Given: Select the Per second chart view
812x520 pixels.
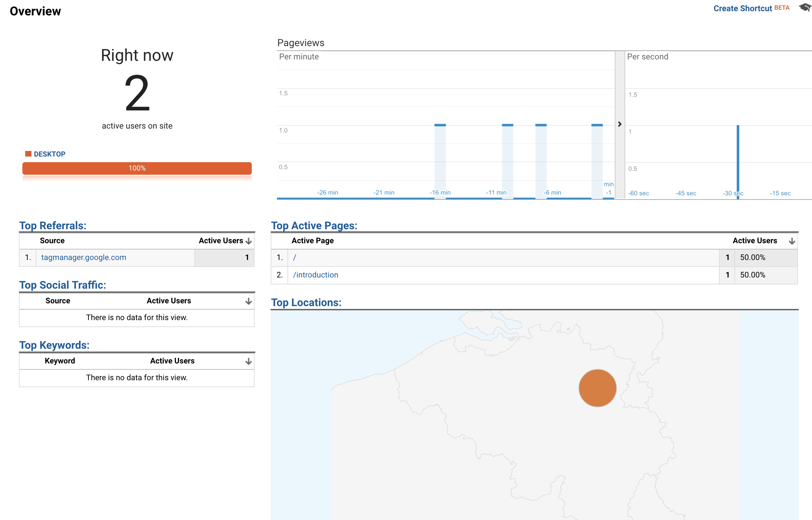Looking at the screenshot, I should point(647,56).
